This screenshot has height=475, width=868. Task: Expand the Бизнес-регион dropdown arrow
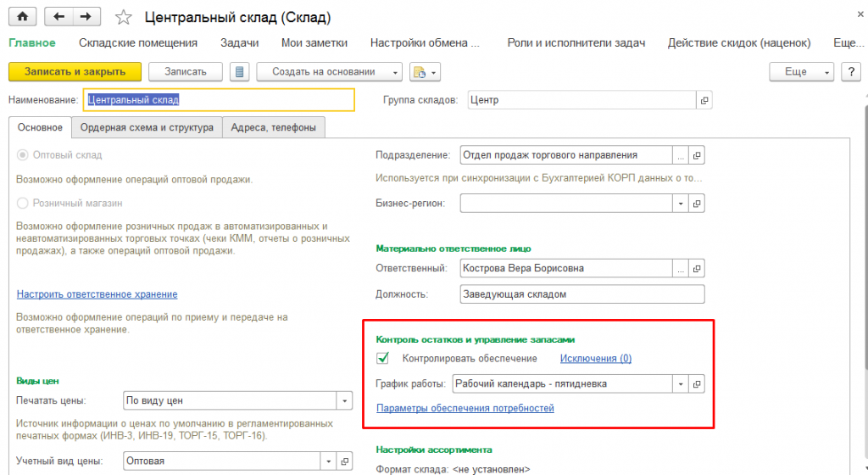681,204
